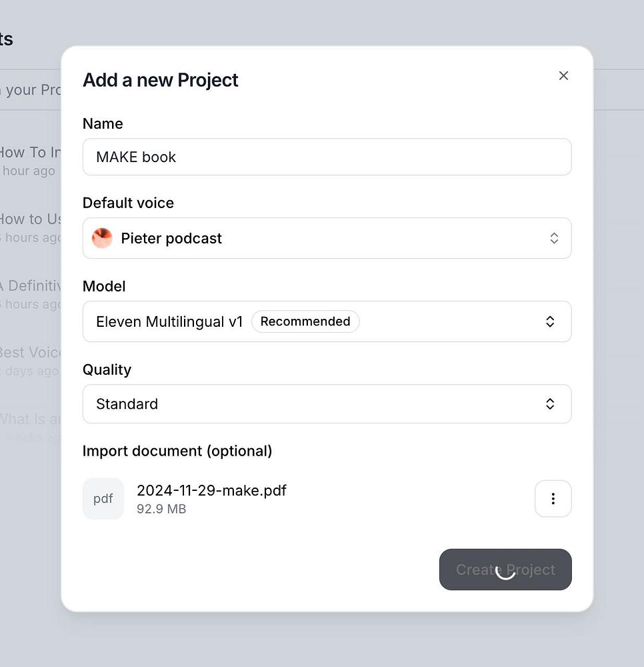This screenshot has width=644, height=667.
Task: Click the Default voice chevron arrows
Action: point(554,238)
